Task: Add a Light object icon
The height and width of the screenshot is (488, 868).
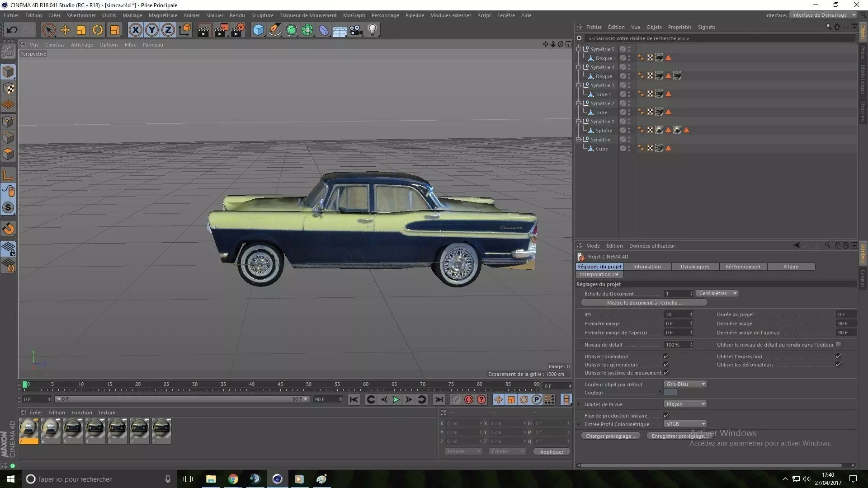Action: click(373, 30)
